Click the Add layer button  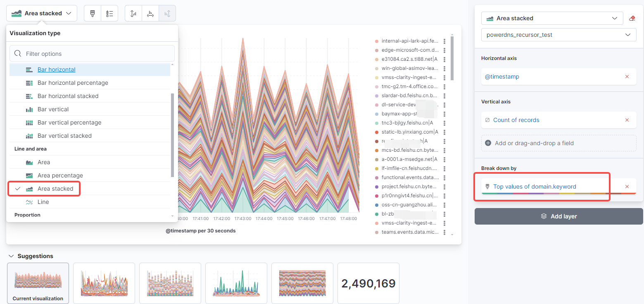tap(558, 216)
